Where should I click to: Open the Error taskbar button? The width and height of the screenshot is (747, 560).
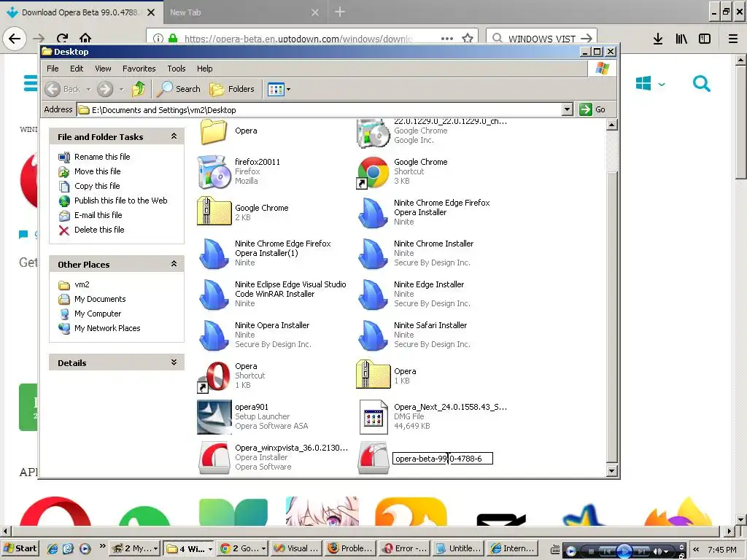click(406, 548)
